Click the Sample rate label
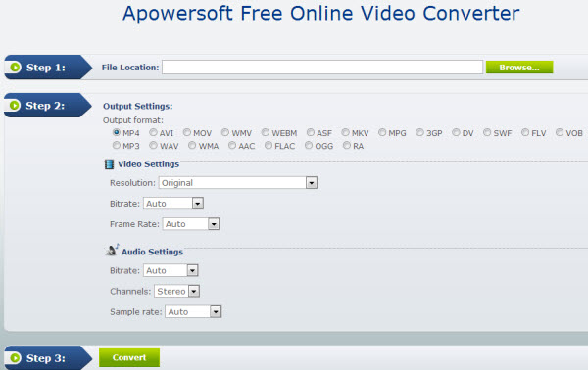Image resolution: width=588 pixels, height=370 pixels. (136, 311)
